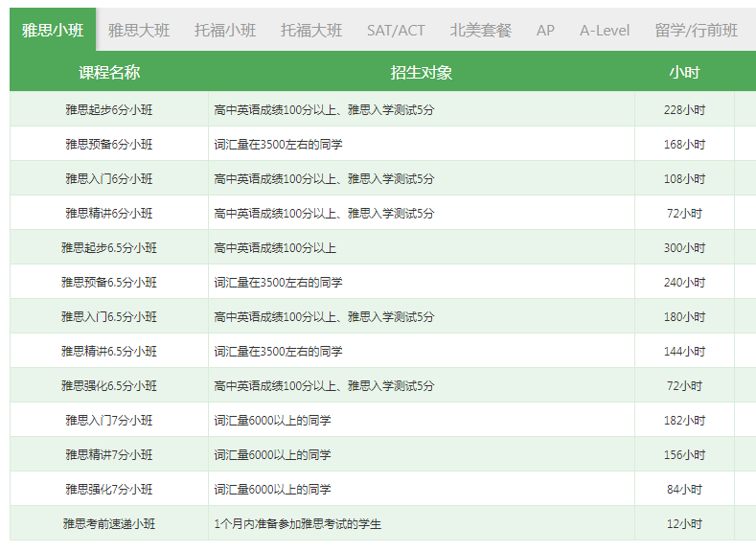This screenshot has height=552, width=756.
Task: Switch to 托福大班 tab
Action: click(311, 30)
